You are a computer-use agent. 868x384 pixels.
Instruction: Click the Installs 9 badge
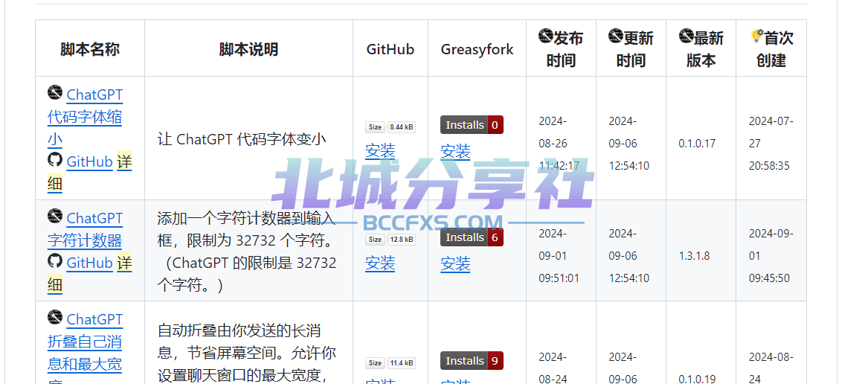click(472, 361)
